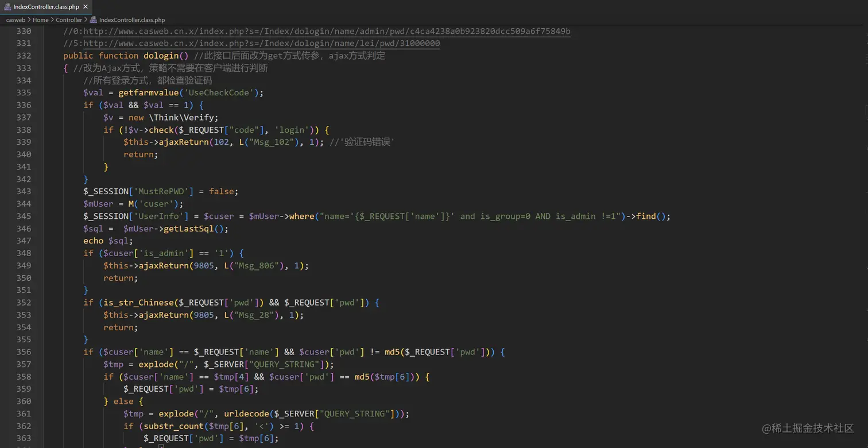868x448 pixels.
Task: Click line number 363 in the gutter
Action: point(24,438)
